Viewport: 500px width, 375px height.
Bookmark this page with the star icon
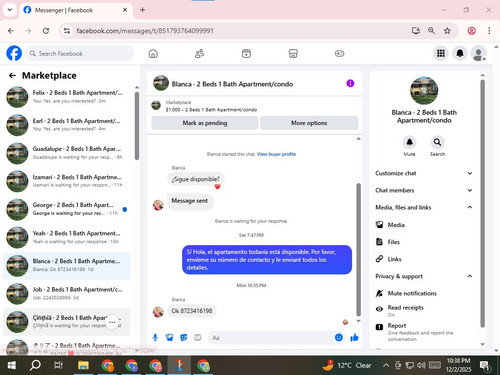pos(447,31)
